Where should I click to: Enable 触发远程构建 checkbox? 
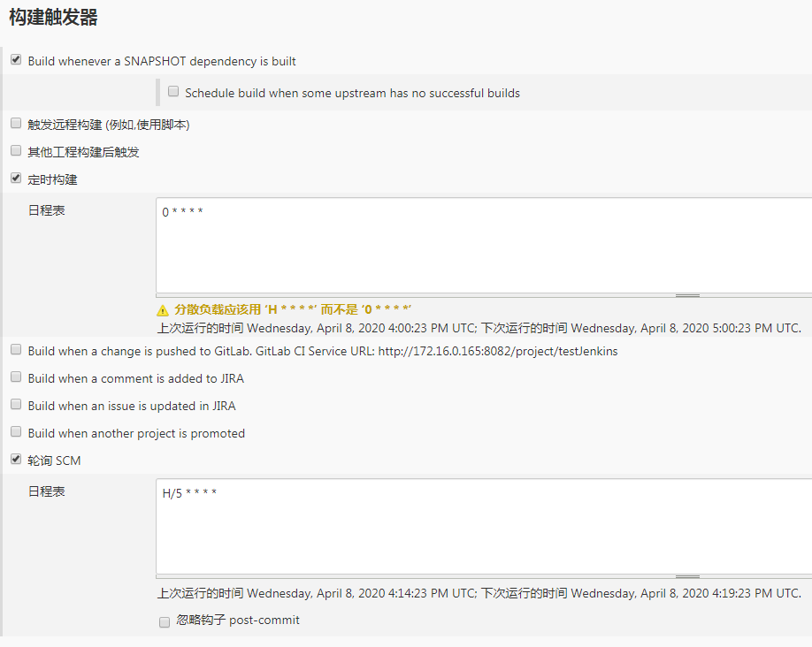pyautogui.click(x=16, y=124)
